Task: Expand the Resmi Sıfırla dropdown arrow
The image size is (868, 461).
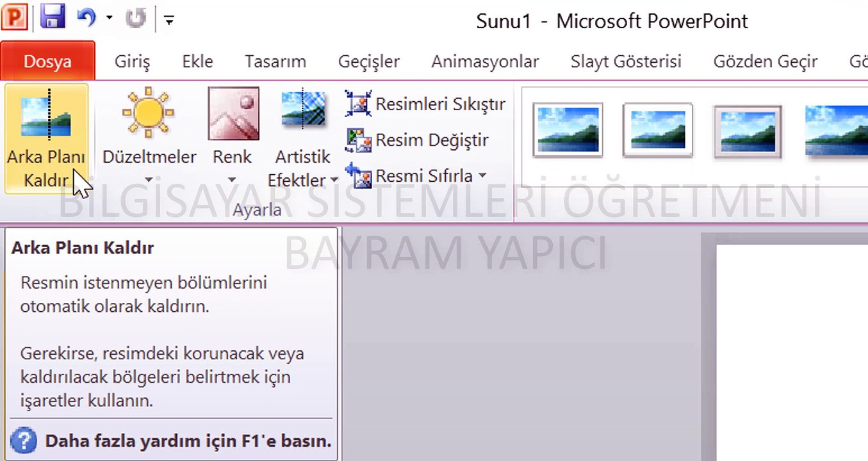Action: pyautogui.click(x=482, y=175)
